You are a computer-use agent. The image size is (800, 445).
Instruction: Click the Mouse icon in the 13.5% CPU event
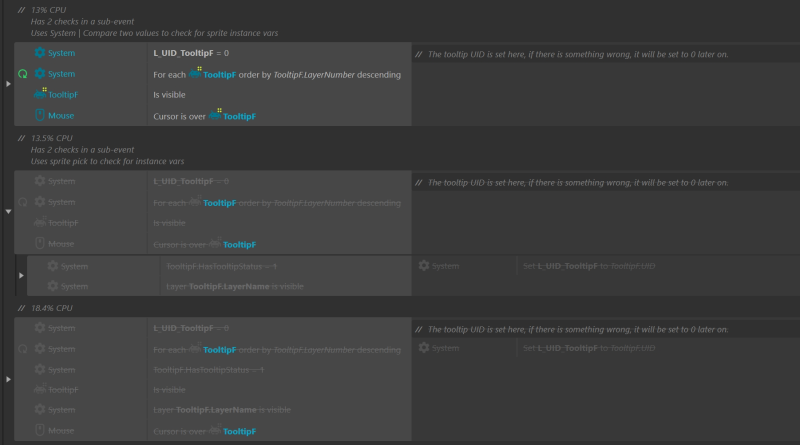pos(40,244)
